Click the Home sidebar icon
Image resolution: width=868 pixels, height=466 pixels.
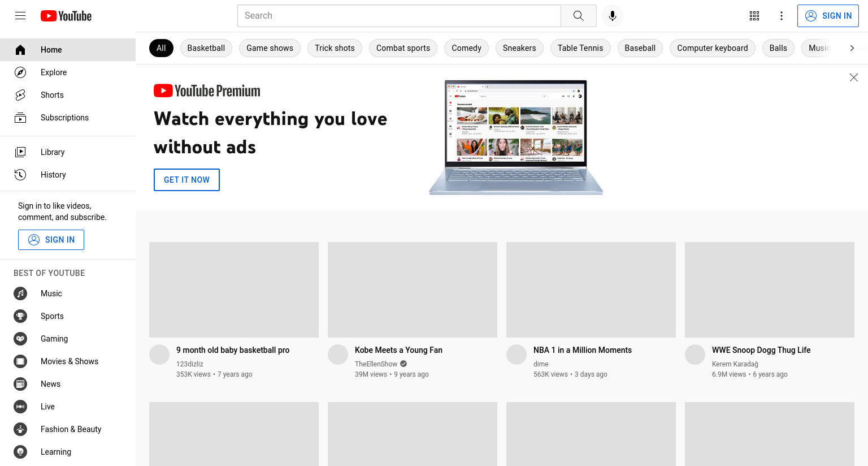pos(20,50)
